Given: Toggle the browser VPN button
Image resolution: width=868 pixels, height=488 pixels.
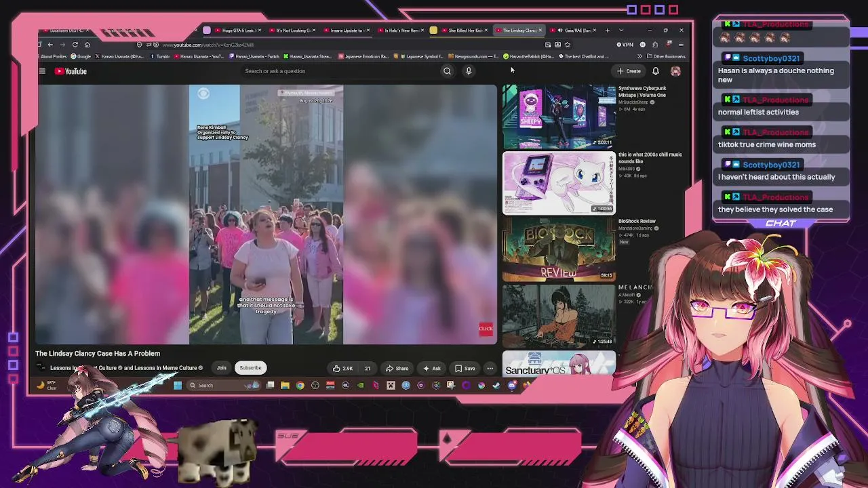Looking at the screenshot, I should point(625,45).
